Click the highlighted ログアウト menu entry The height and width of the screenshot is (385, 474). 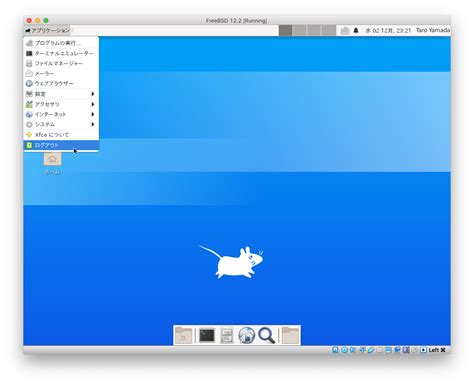click(x=61, y=145)
